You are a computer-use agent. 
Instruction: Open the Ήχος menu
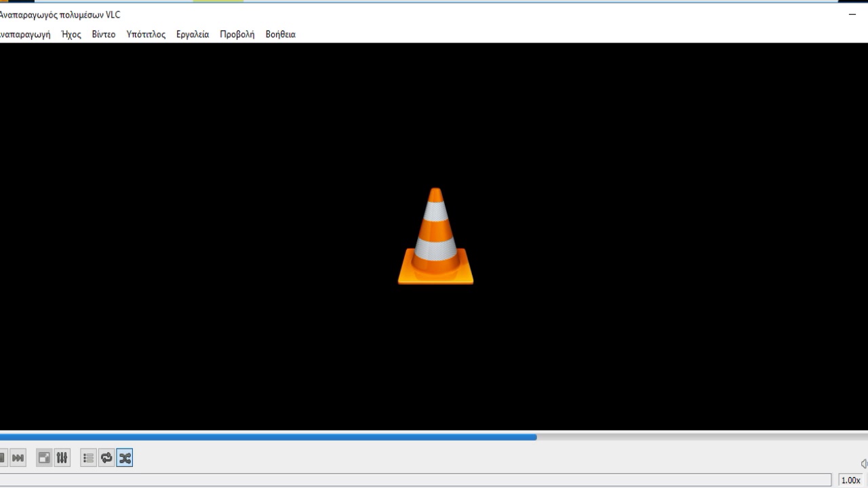click(x=71, y=34)
